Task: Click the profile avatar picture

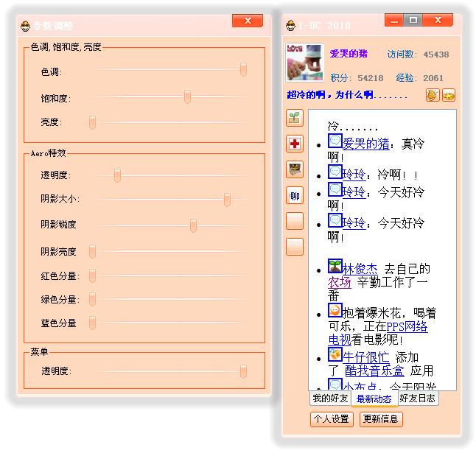Action: pos(305,63)
